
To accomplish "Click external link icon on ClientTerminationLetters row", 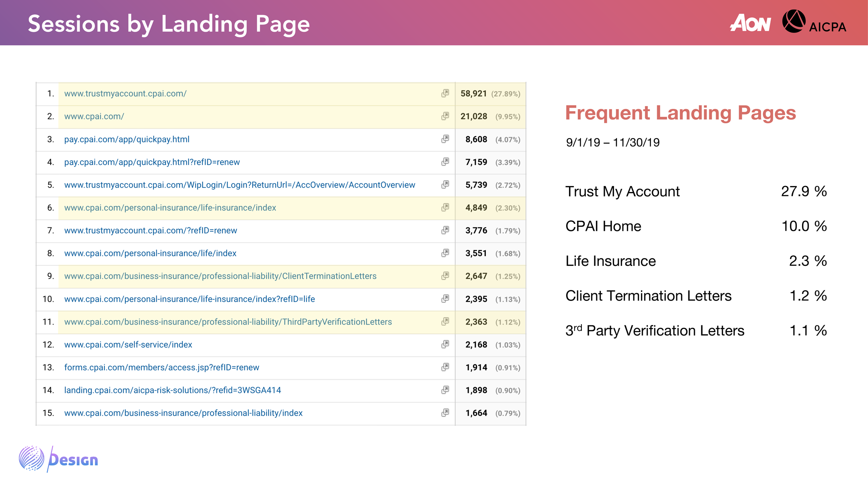I will click(445, 276).
